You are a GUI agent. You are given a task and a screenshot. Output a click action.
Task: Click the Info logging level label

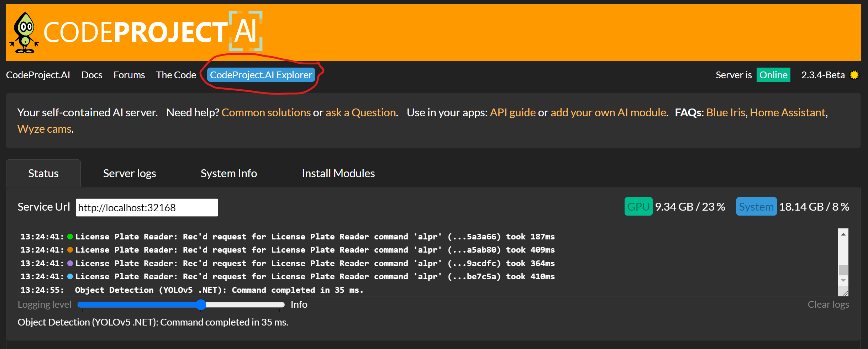pos(299,305)
